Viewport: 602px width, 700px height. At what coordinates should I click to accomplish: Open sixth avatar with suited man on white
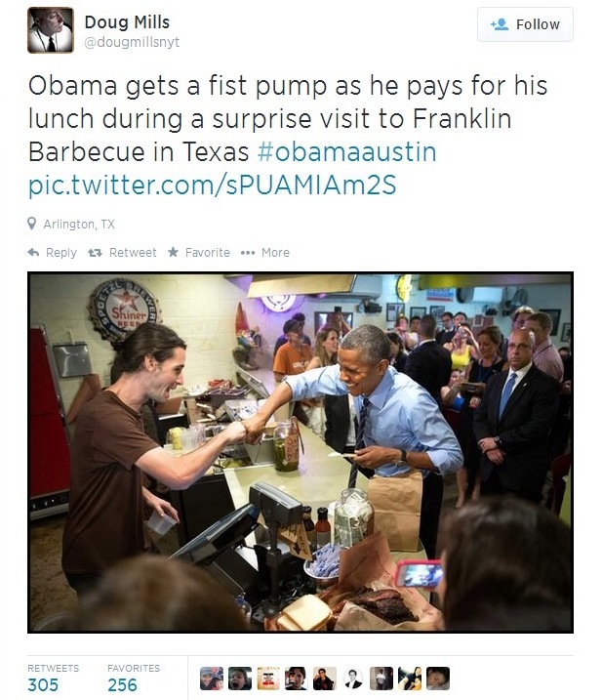pos(353,679)
